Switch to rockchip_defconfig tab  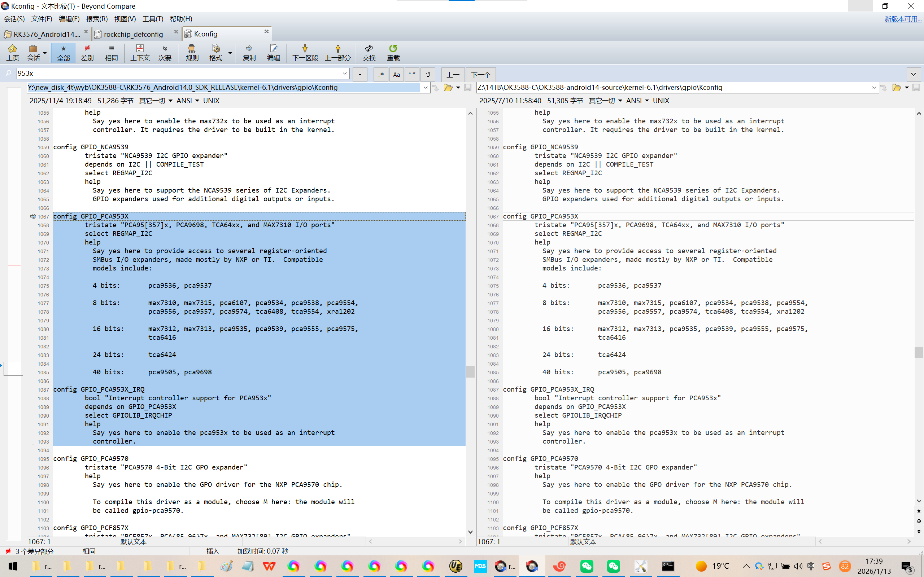[x=133, y=34]
